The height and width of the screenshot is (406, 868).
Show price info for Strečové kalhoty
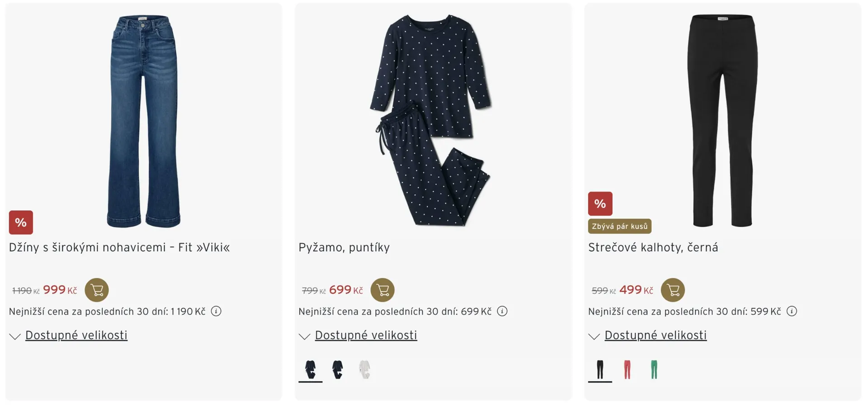[x=792, y=311]
